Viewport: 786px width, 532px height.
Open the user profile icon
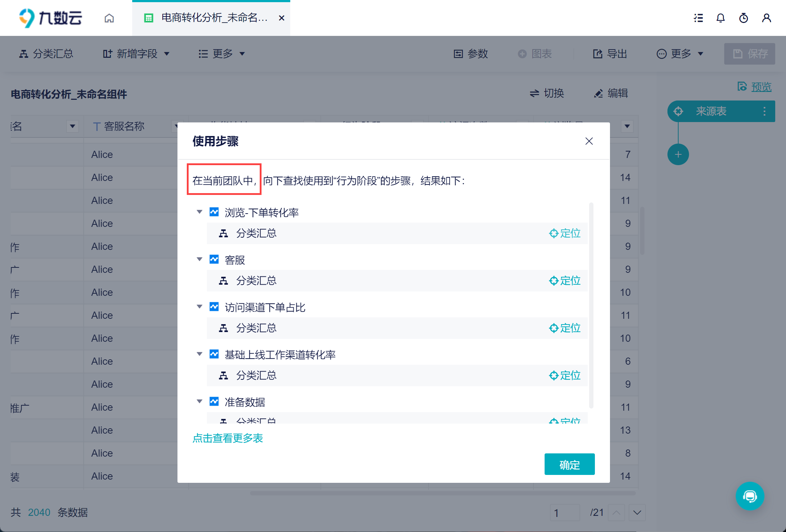(766, 18)
